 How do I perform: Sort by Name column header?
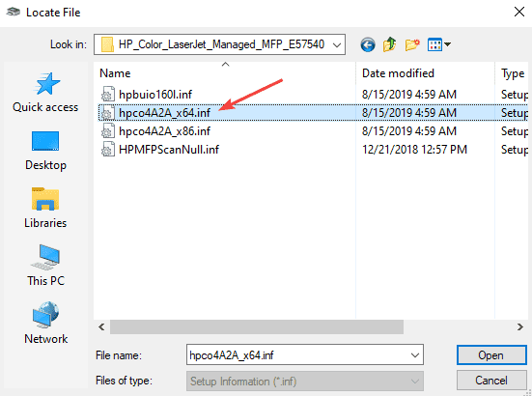225,73
